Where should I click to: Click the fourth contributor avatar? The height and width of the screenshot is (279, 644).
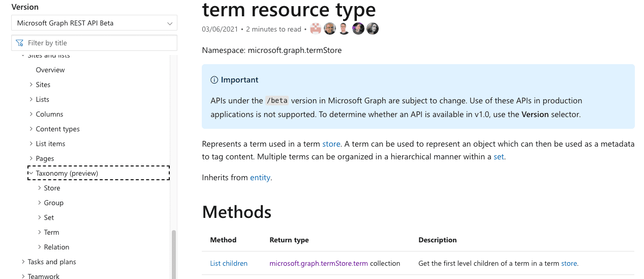(x=358, y=29)
